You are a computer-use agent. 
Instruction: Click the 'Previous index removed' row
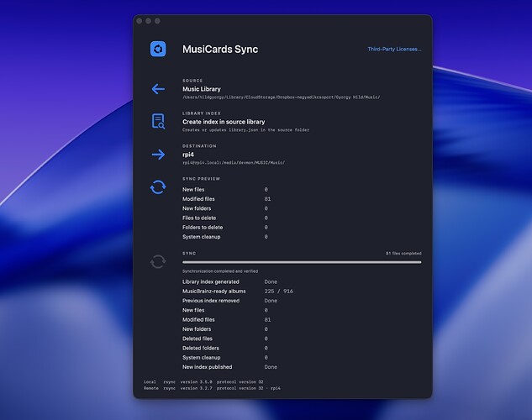230,301
